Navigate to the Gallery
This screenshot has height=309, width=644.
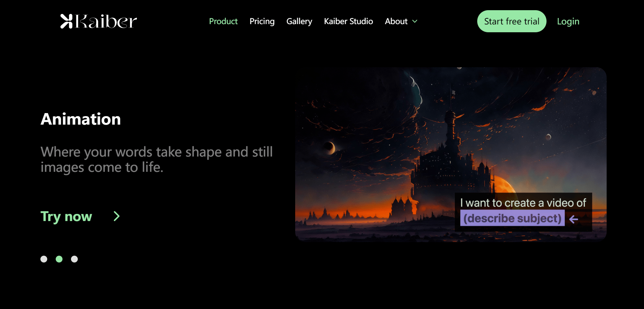(299, 21)
